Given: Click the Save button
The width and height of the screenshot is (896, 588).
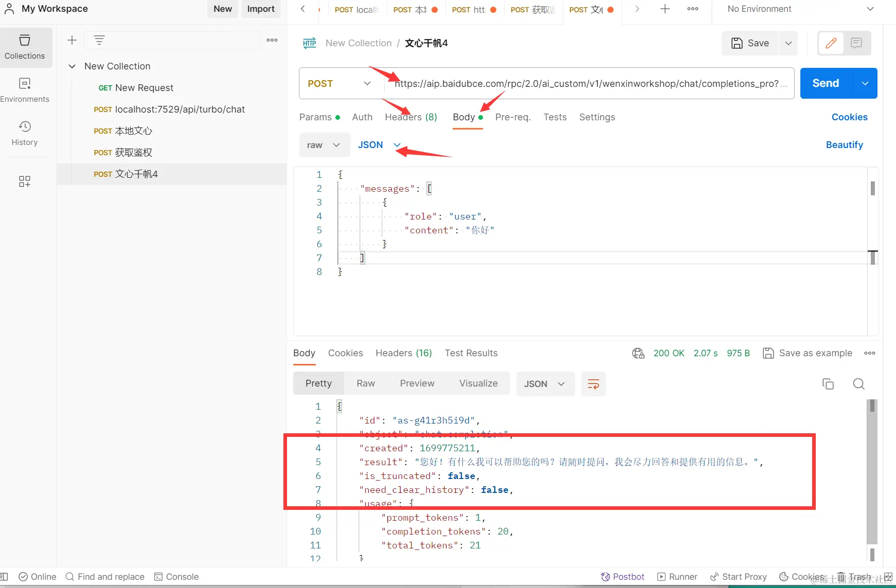Looking at the screenshot, I should tap(750, 43).
